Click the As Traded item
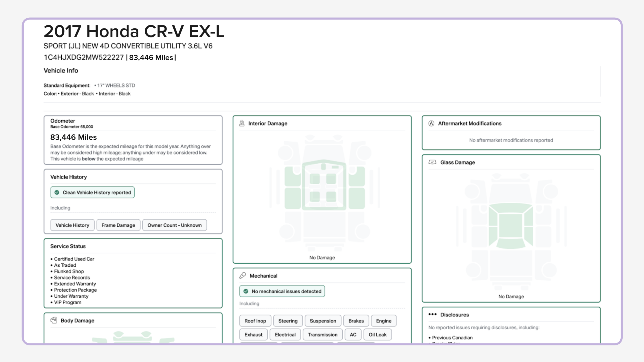Screen dimensions: 644x362 pos(65,265)
